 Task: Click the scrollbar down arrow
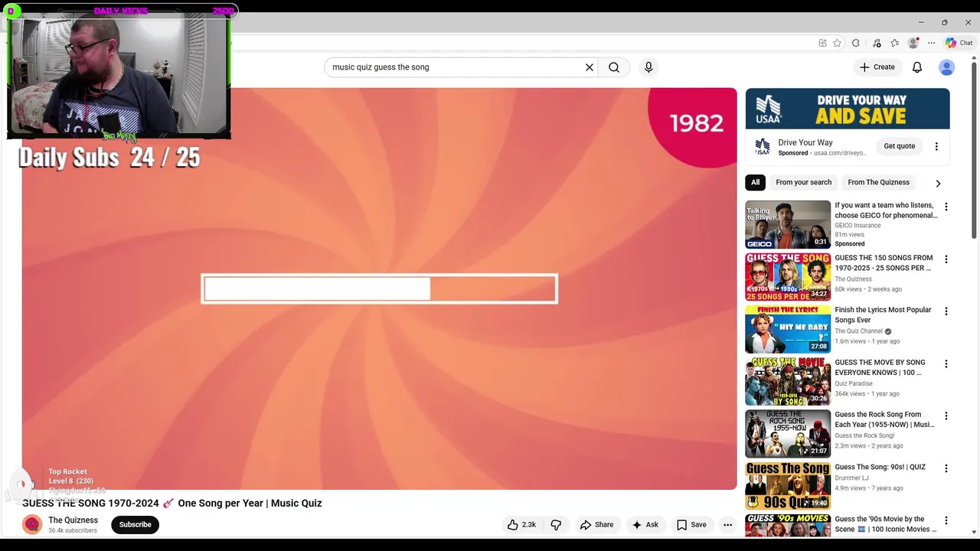974,531
